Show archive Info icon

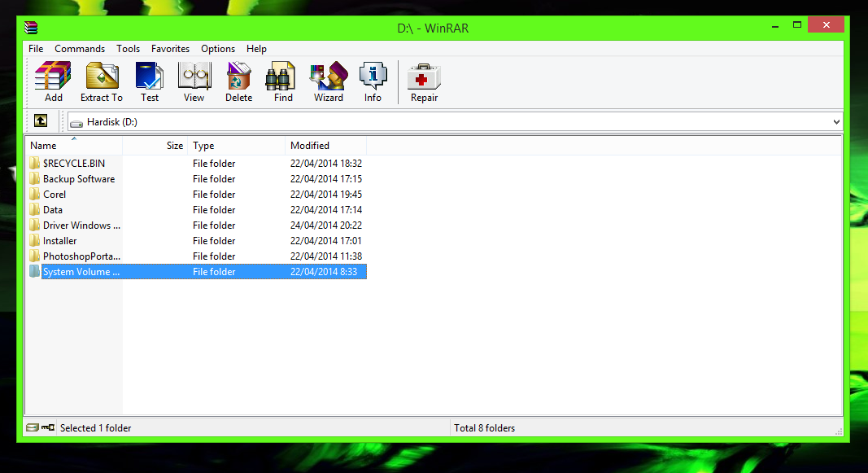373,77
